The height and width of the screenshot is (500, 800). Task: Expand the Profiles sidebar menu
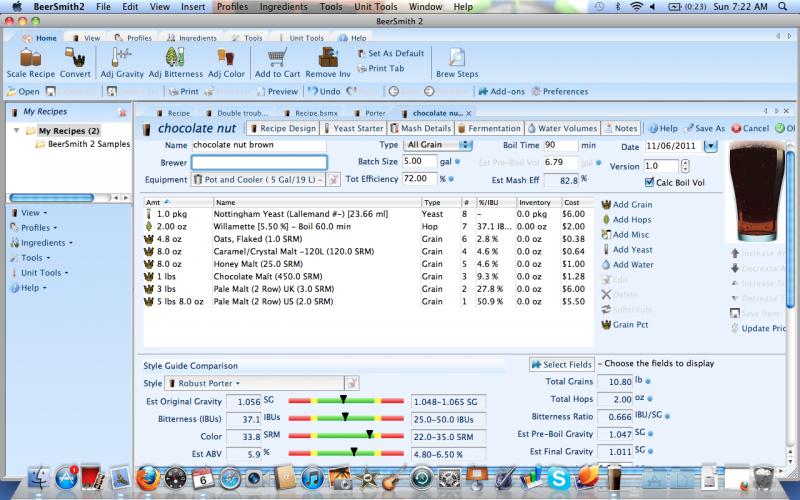(34, 228)
